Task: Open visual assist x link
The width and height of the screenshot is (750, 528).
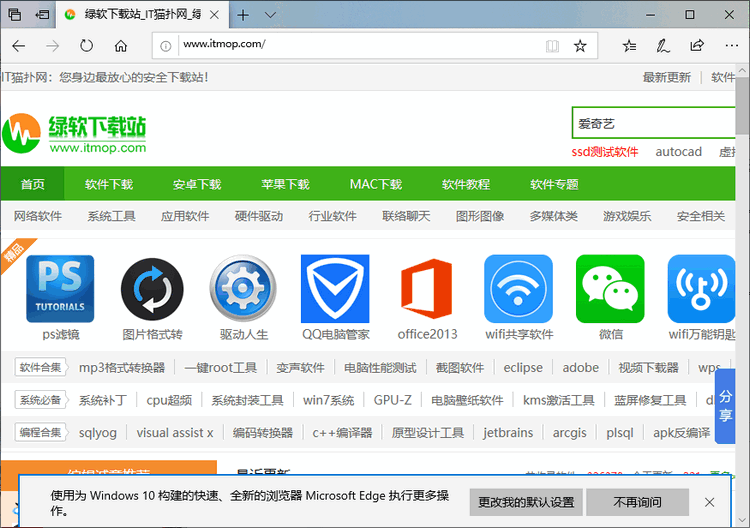Action: pyautogui.click(x=175, y=433)
